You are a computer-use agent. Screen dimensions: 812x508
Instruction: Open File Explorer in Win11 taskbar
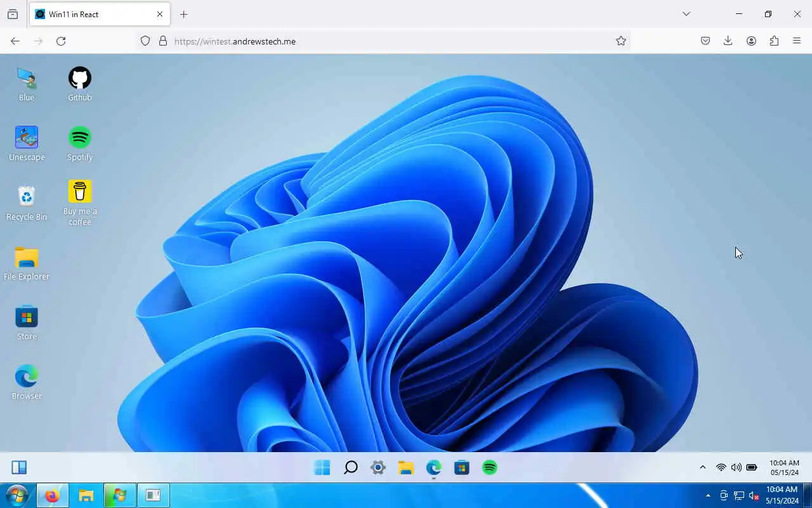(x=406, y=468)
